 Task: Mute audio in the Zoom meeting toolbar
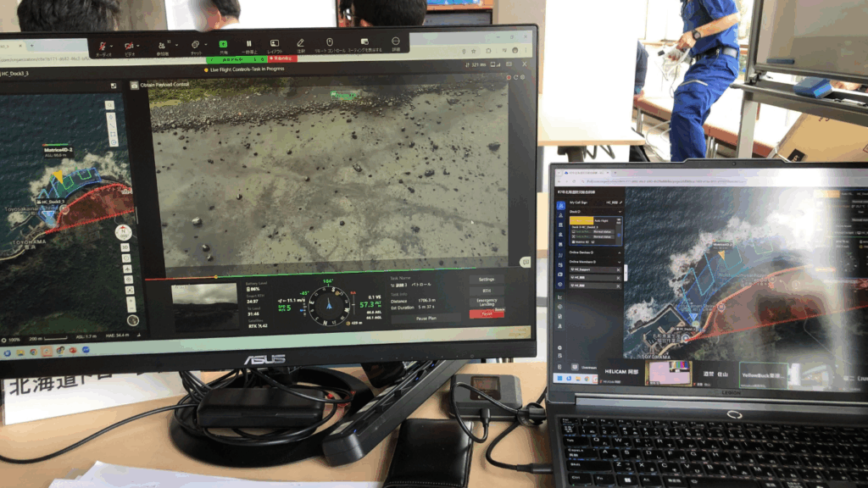102,47
